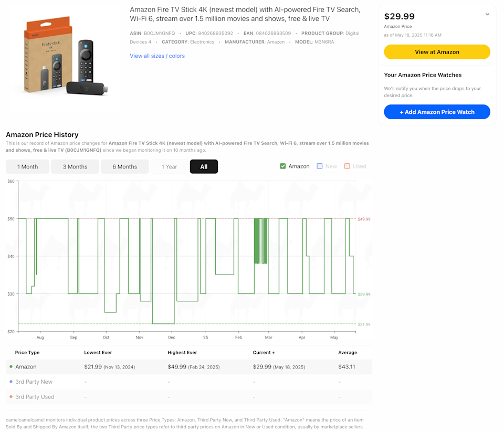Select the All time range tab
The image size is (504, 432).
pos(204,167)
